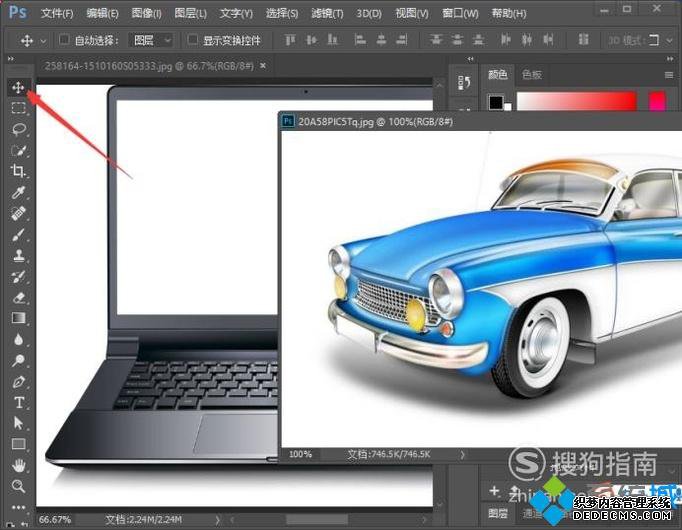Expand the toolbox double-arrow
The height and width of the screenshot is (530, 682).
click(11, 58)
